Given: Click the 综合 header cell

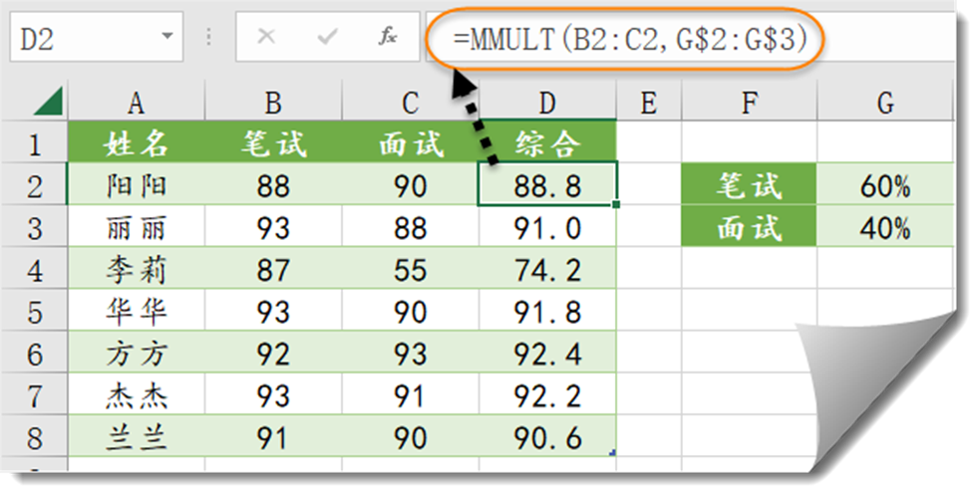Looking at the screenshot, I should pyautogui.click(x=547, y=143).
